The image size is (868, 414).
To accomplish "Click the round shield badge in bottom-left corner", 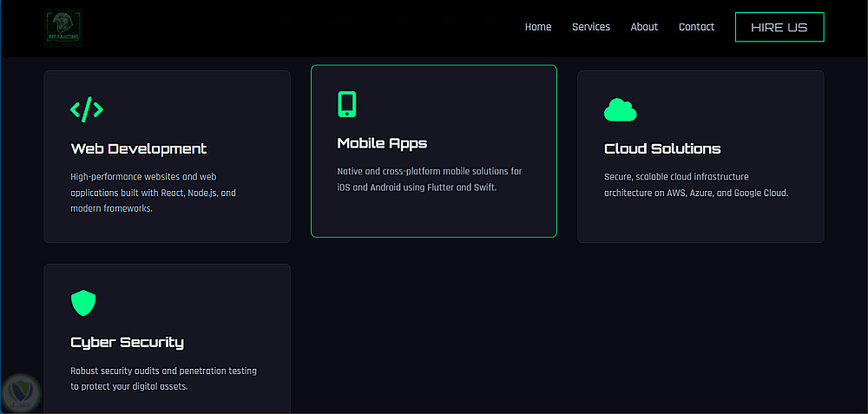I will (x=20, y=393).
